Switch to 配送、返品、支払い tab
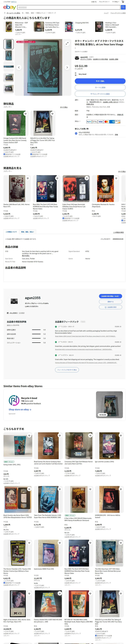This screenshot has width=129, height=644. point(28,232)
